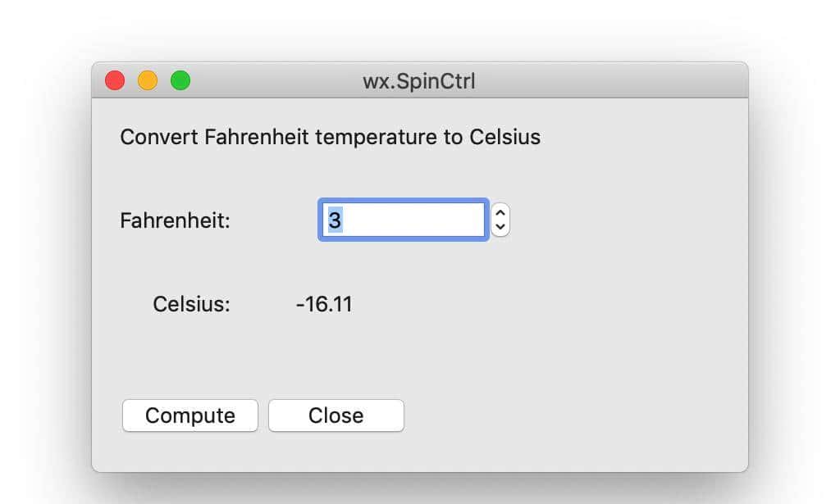Screen dimensions: 840x504
Task: Decrement Fahrenheit with the down arrow
Action: point(500,226)
